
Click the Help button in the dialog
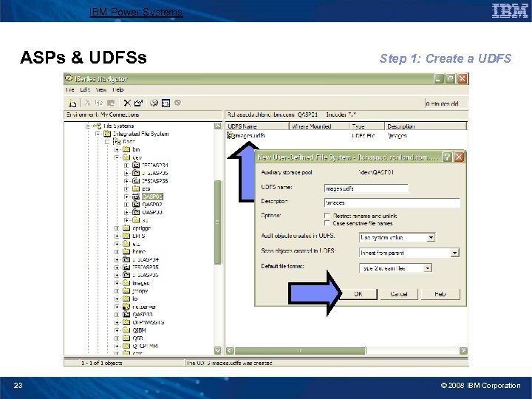pos(440,294)
